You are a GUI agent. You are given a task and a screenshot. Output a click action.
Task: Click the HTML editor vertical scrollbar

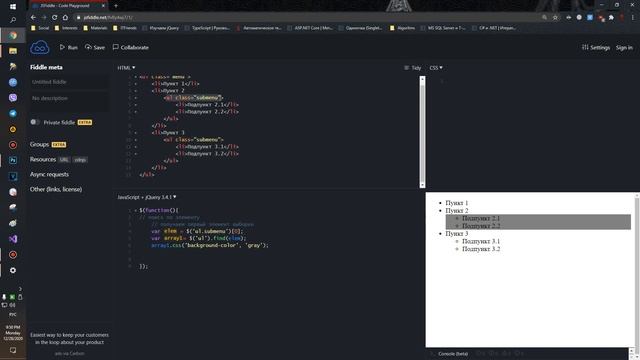(x=422, y=131)
